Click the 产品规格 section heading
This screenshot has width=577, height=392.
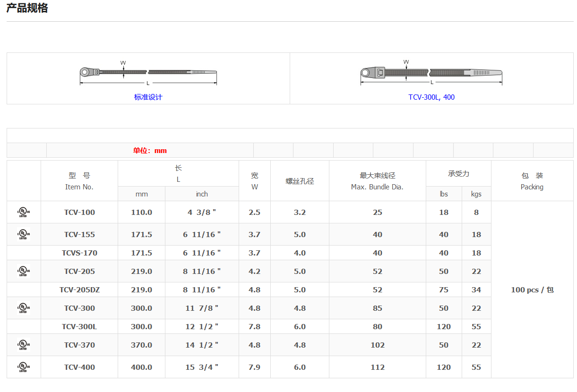(27, 8)
